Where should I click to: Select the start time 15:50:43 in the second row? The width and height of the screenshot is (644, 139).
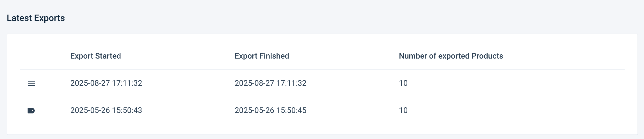pyautogui.click(x=127, y=110)
